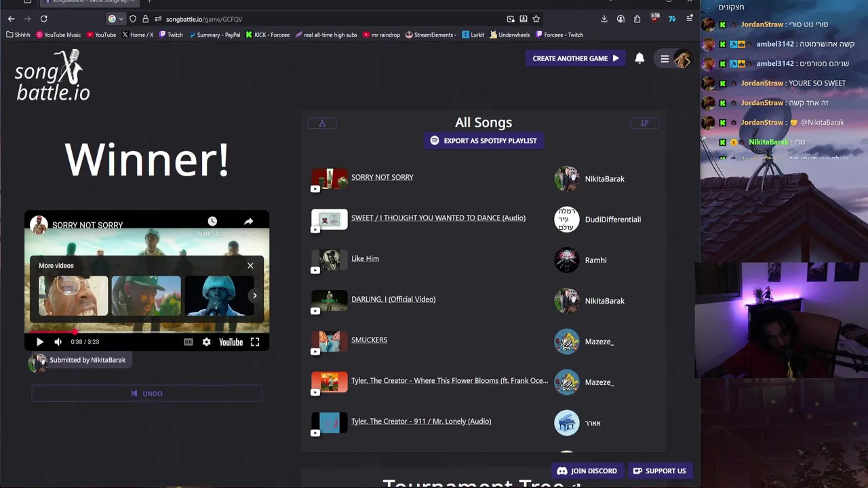
Task: Open the SORRY NOT SORRY song link
Action: [382, 177]
